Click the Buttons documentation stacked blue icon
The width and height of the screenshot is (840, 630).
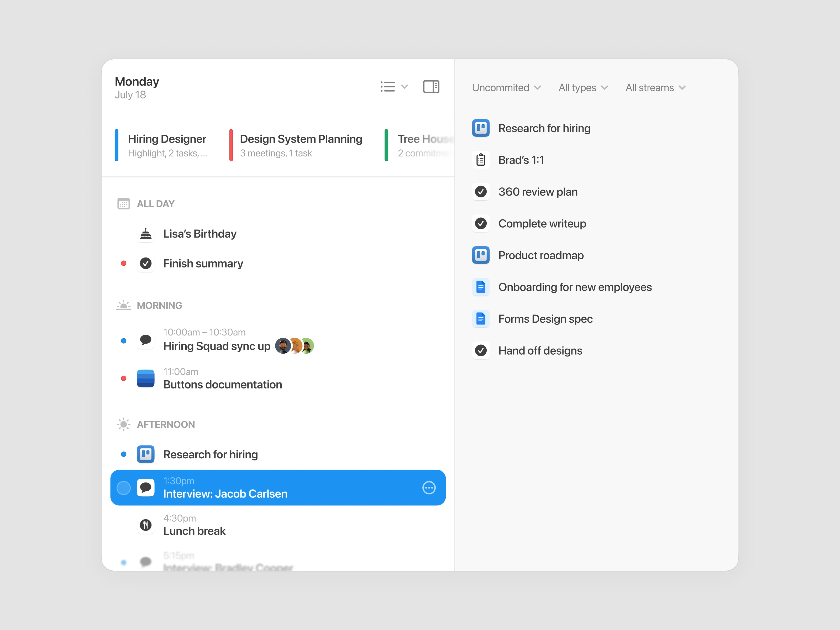(x=145, y=378)
